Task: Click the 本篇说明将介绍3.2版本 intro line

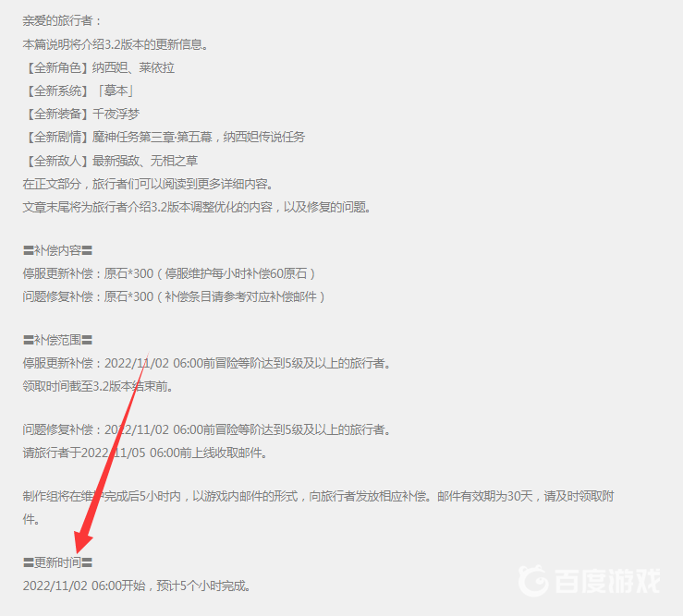Action: point(116,44)
